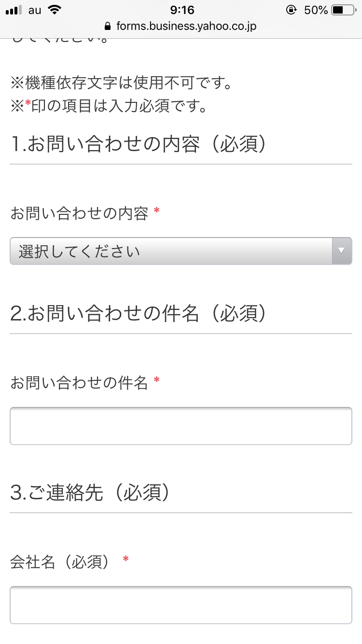Tap the forms.business.yahoo.co.jp address text
This screenshot has height=644, width=362.
pyautogui.click(x=186, y=26)
